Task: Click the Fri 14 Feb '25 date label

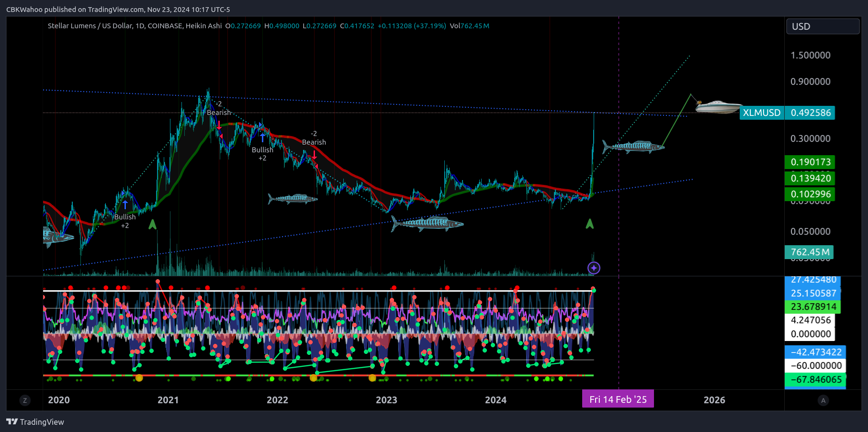Action: [618, 399]
